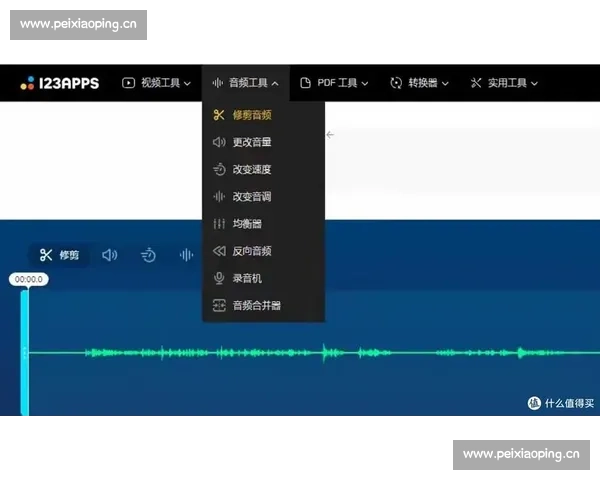Image resolution: width=600 pixels, height=480 pixels.
Task: Click the scissors icon beside 修剪音频
Action: click(x=219, y=115)
